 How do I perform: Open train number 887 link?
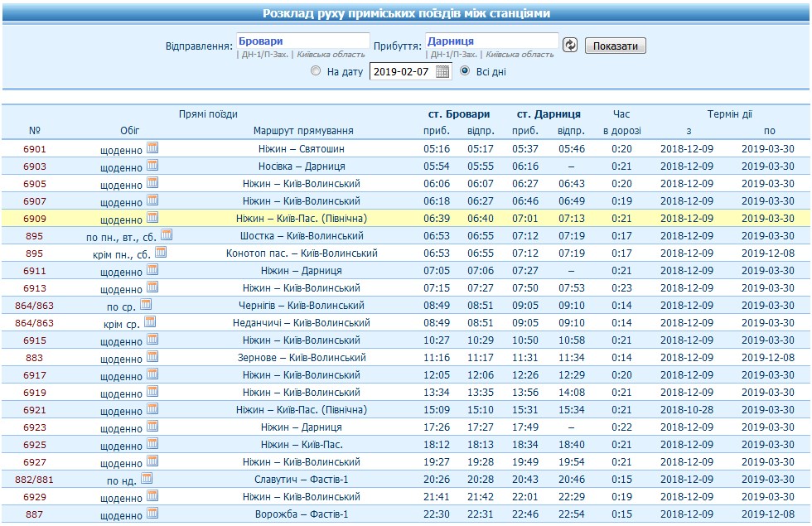pyautogui.click(x=34, y=514)
